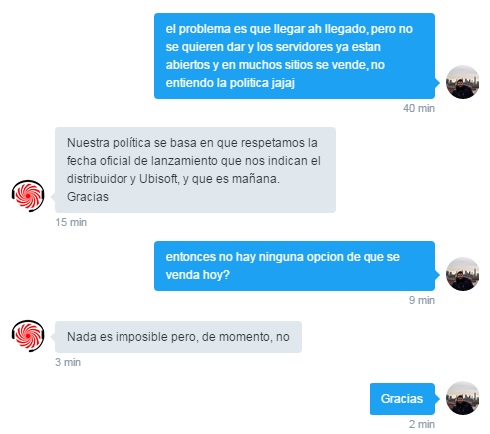The width and height of the screenshot is (490, 434).
Task: Open the user avatar beside 'entonces no hay ninguna' message
Action: pos(462,274)
